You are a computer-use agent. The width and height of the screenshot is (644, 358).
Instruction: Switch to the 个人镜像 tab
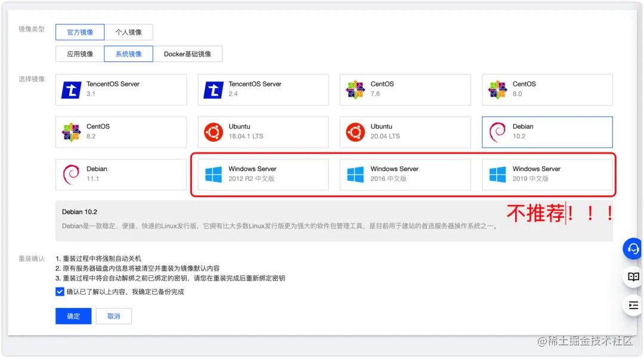click(129, 32)
